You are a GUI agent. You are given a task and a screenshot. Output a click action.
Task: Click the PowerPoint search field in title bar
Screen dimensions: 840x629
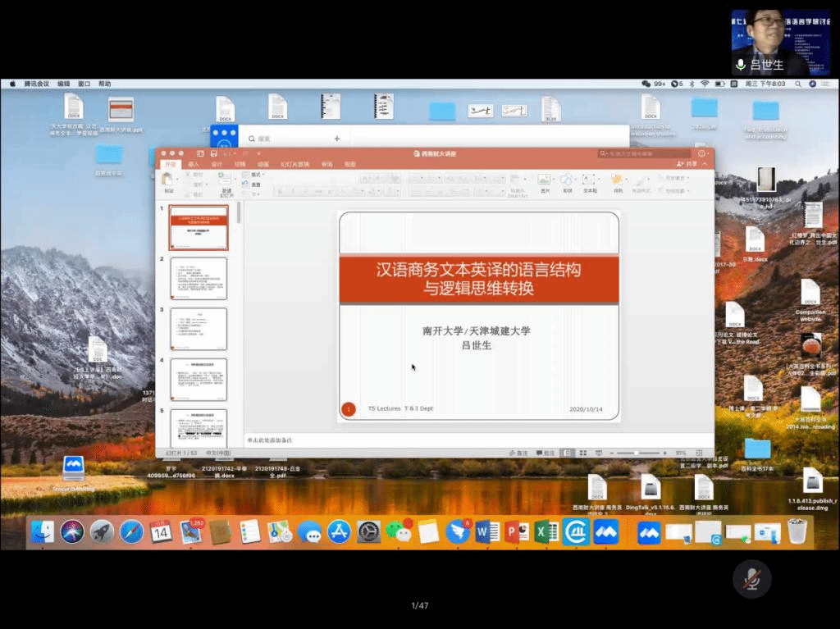tap(644, 154)
